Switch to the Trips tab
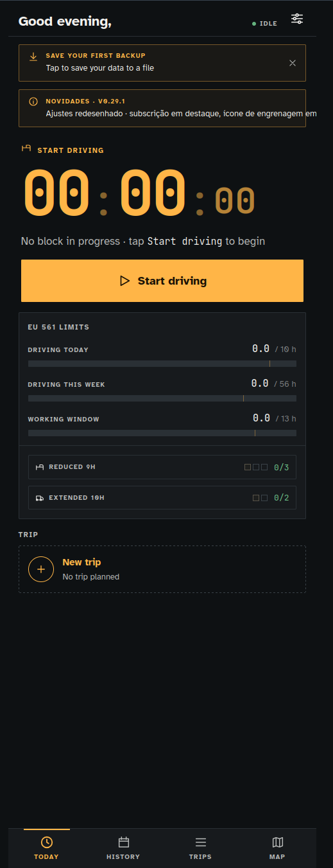The width and height of the screenshot is (333, 868). click(200, 847)
